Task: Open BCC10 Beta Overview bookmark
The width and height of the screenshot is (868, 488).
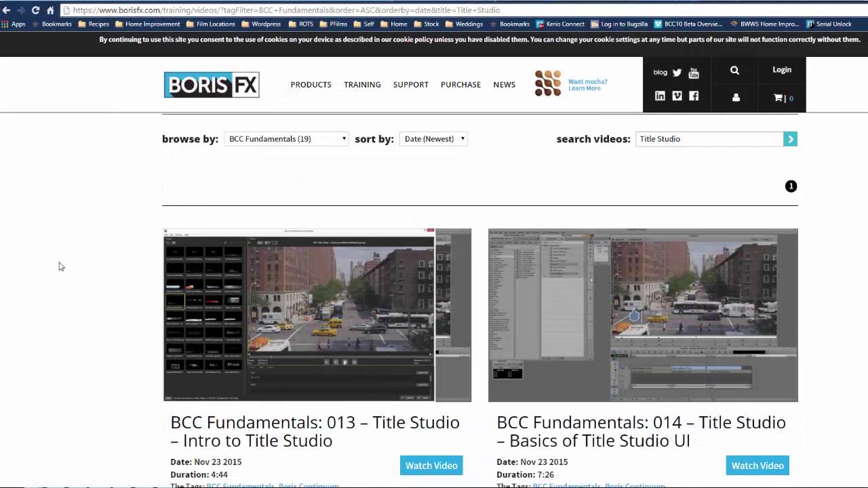Action: 688,24
